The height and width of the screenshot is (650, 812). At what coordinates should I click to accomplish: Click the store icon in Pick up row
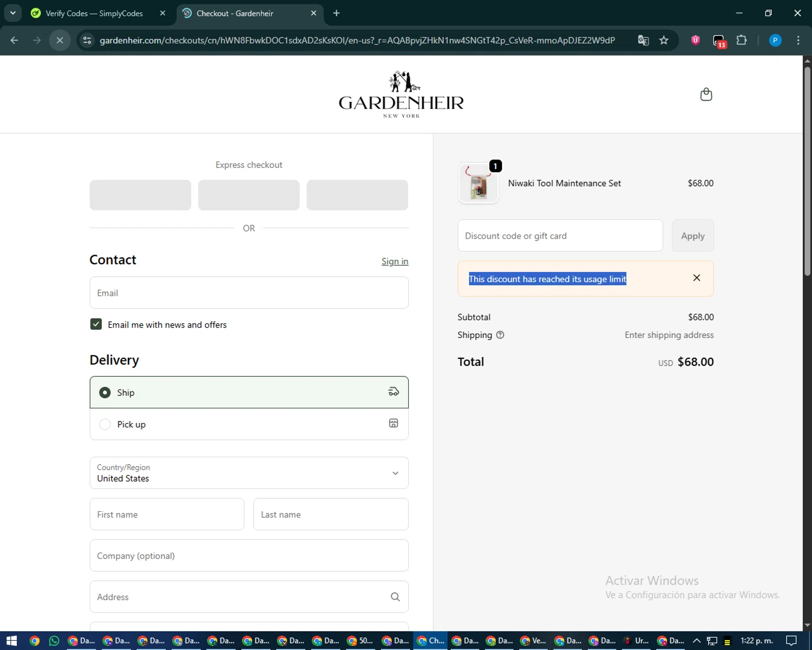[394, 423]
